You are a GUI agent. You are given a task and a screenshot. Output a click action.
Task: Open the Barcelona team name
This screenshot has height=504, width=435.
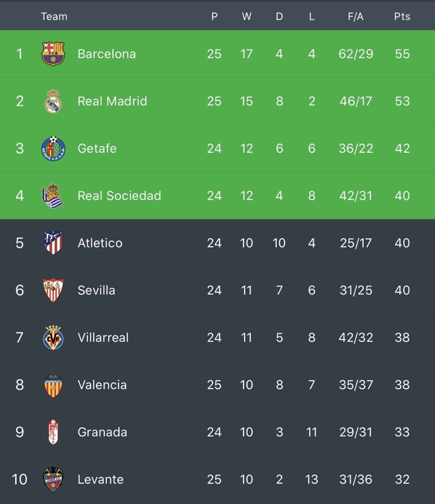(106, 54)
